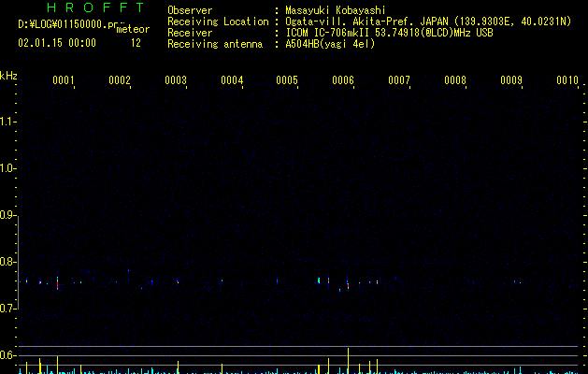The image size is (588, 374).
Task: Click the observer name Masayuki Kobayashi
Action: pos(336,10)
